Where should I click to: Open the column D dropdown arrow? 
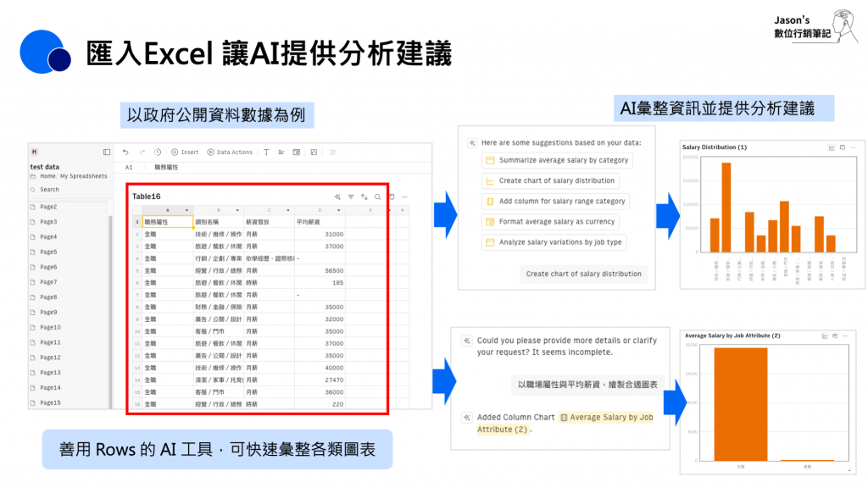point(339,210)
